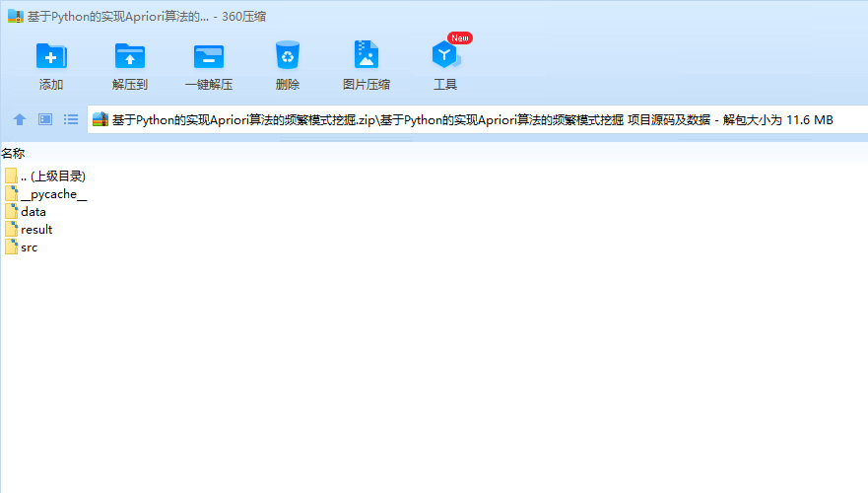Image resolution: width=868 pixels, height=493 pixels.
Task: Select the data folder icon
Action: click(x=11, y=211)
